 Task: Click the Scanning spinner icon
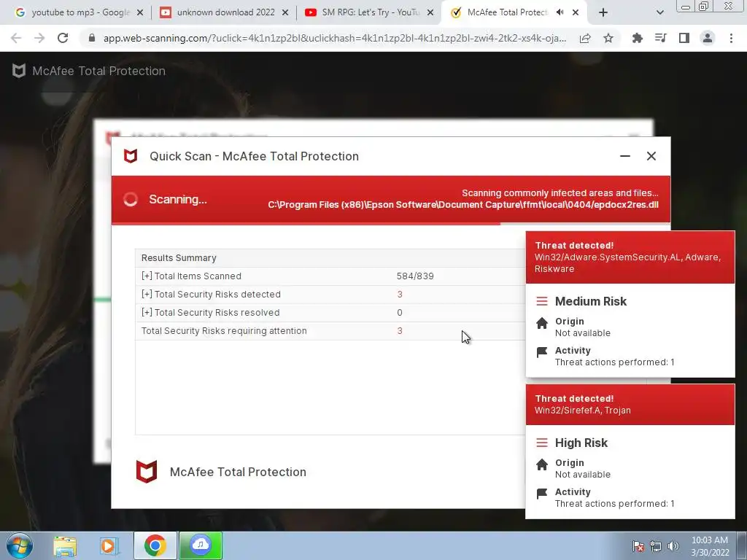pyautogui.click(x=131, y=199)
